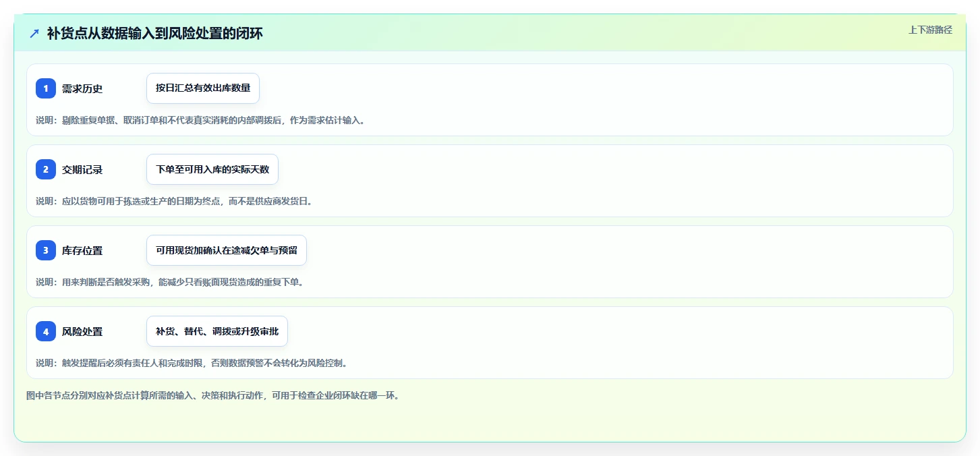Click the arrow icon beside the panel title
The height and width of the screenshot is (456, 980).
coord(34,33)
